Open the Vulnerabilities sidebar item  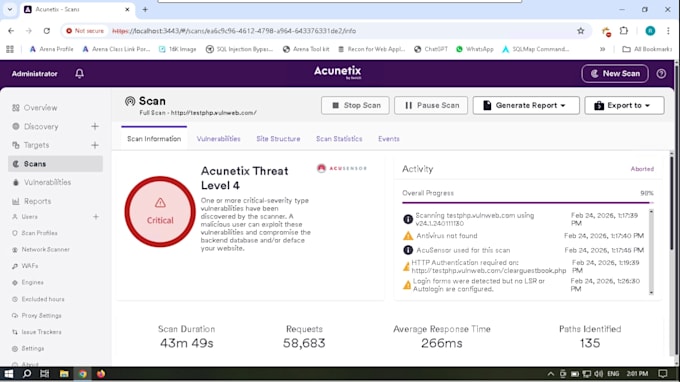tap(42, 183)
